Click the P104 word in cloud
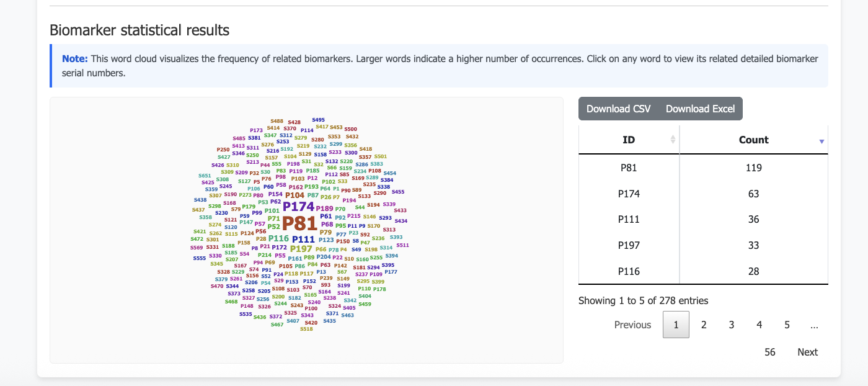Screen dimensions: 868x386 coord(294,195)
